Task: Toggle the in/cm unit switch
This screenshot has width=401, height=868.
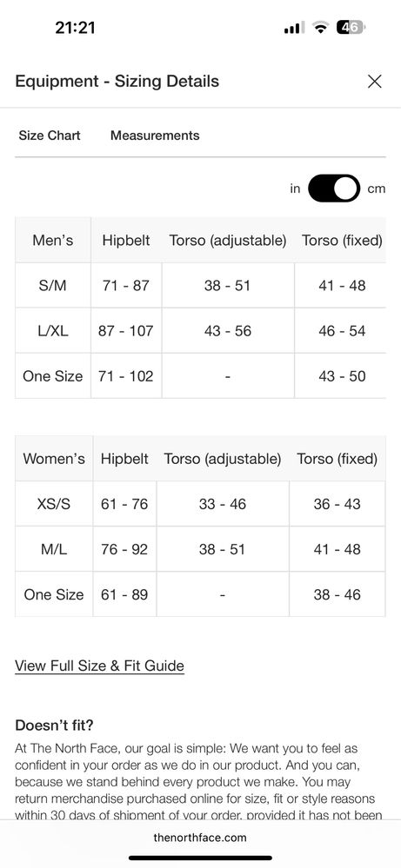Action: (333, 189)
